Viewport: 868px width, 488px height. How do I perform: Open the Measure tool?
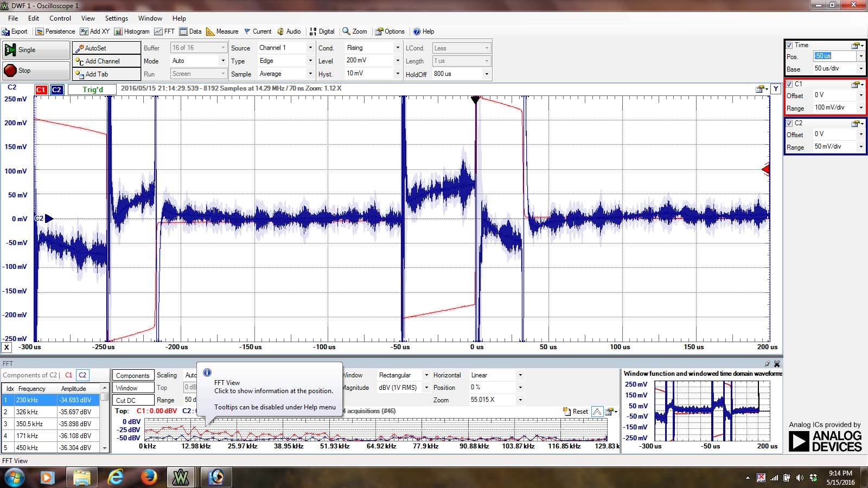222,31
